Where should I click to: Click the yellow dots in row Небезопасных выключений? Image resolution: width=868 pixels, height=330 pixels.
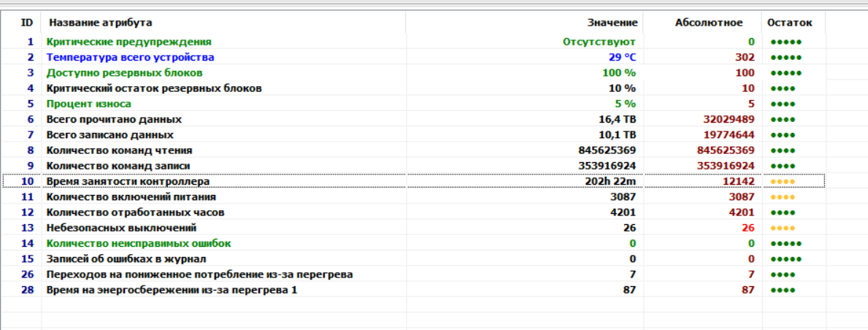tap(783, 228)
